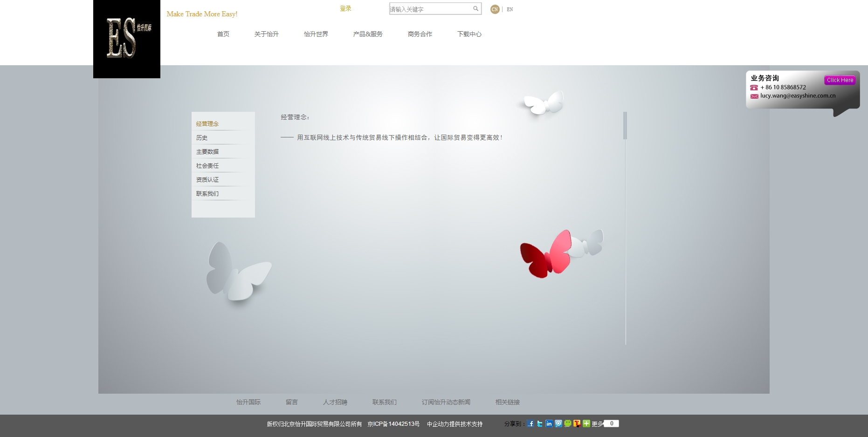Click the lucy.wang@easyshine.com.cn email address
Image resolution: width=868 pixels, height=437 pixels.
(x=798, y=96)
